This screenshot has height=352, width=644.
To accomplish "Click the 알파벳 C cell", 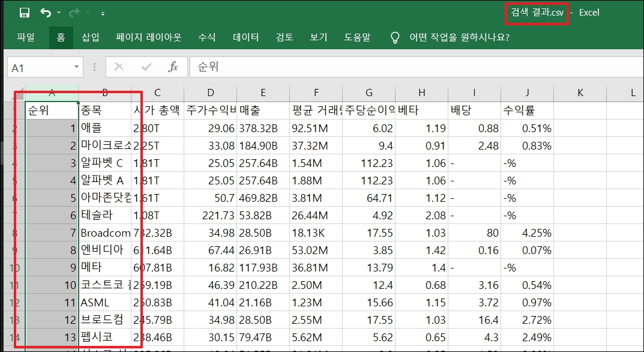I will (x=104, y=163).
